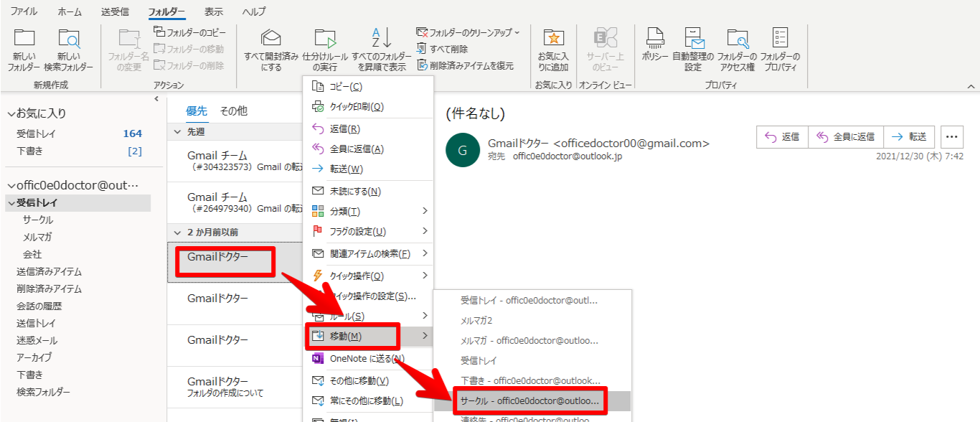
Task: Create a new search folder (新しい検索フォルダー)
Action: (69, 50)
